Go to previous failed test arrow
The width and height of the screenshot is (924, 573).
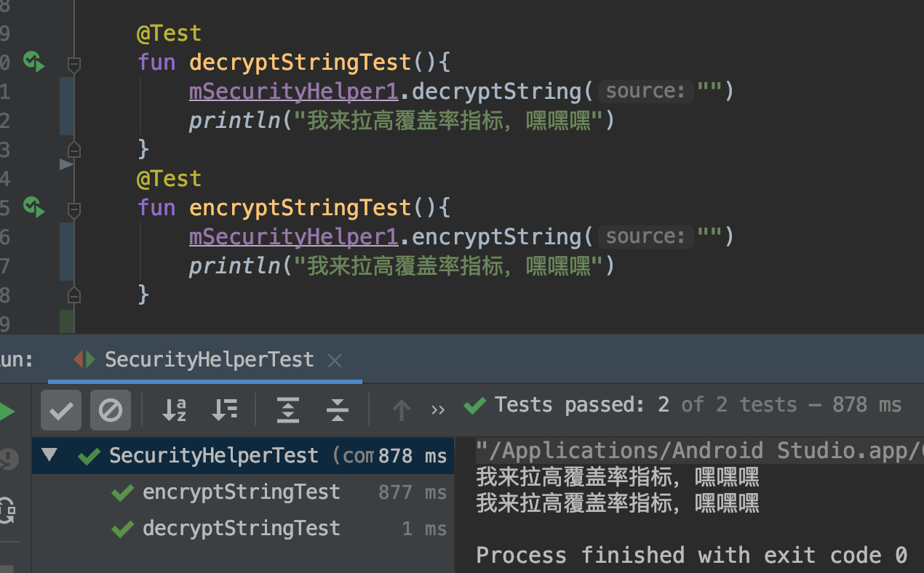[x=401, y=411]
